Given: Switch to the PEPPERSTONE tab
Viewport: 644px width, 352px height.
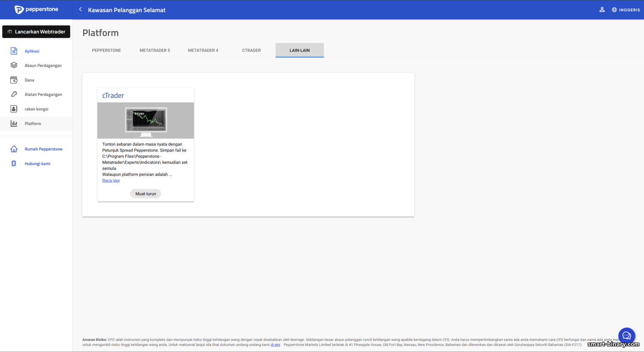Looking at the screenshot, I should (x=106, y=50).
